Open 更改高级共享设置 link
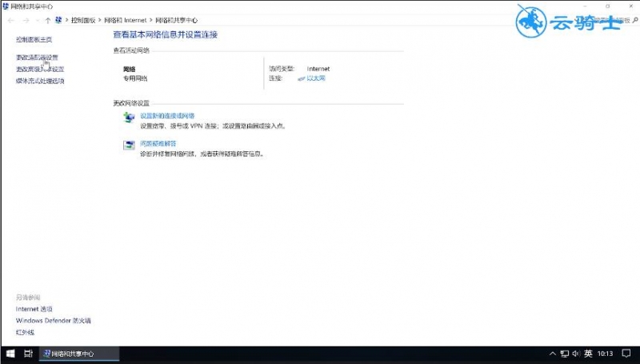The image size is (640, 364). coord(40,70)
